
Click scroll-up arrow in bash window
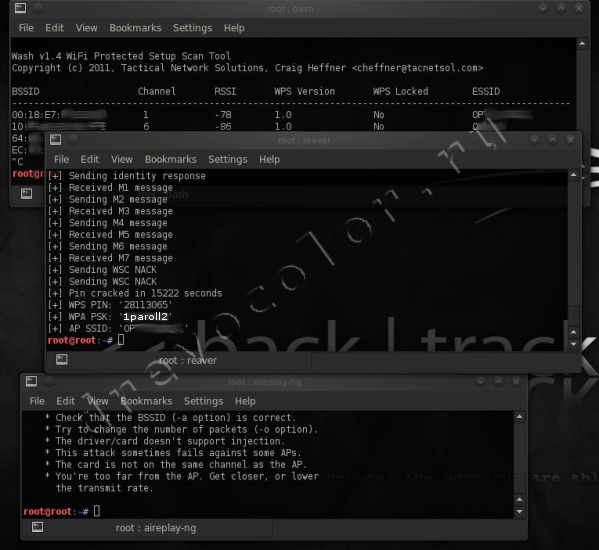(582, 44)
